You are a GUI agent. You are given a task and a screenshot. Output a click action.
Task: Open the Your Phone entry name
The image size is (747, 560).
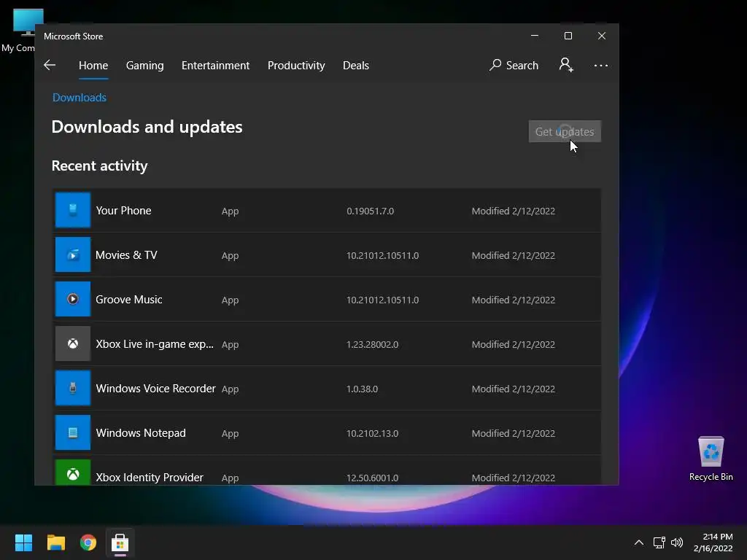pyautogui.click(x=123, y=211)
